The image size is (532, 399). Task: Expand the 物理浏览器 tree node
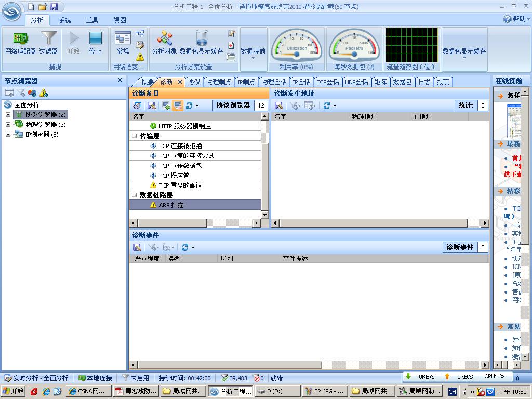(8, 125)
